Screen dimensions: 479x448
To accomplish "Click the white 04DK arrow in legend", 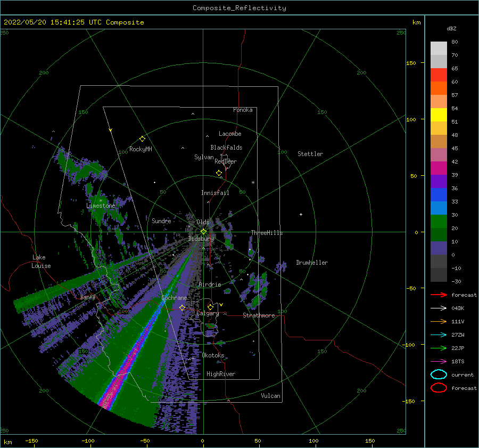I will click(439, 308).
